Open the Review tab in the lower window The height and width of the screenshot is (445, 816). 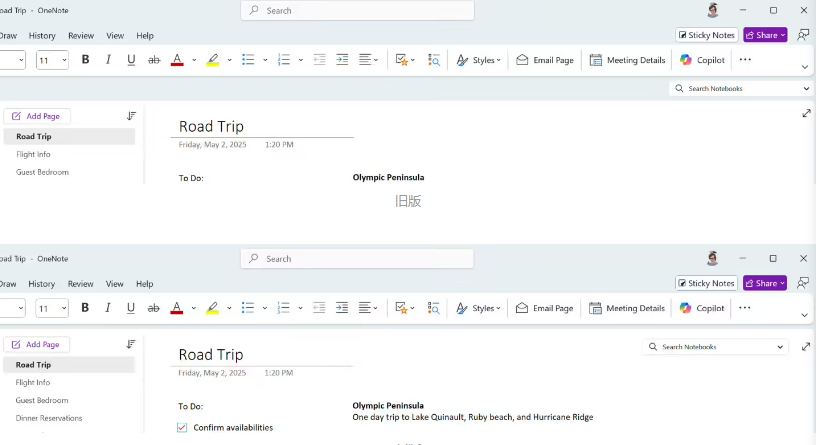(x=80, y=284)
